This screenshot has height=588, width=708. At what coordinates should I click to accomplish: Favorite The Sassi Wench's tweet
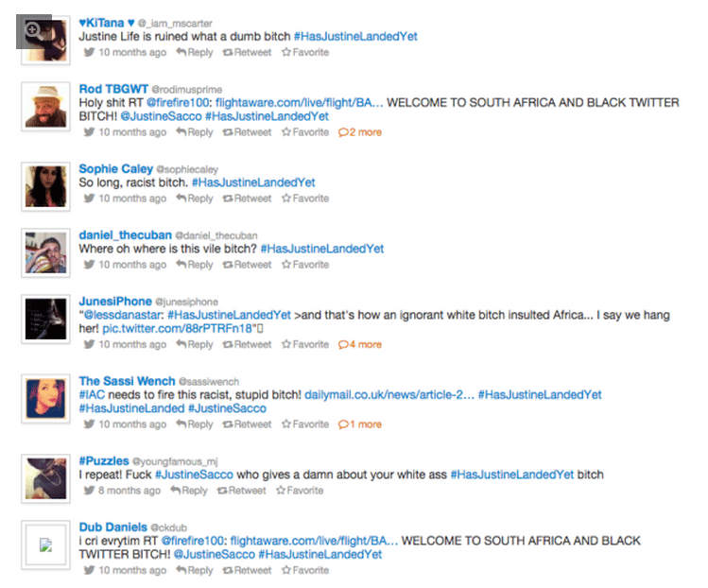[x=305, y=424]
